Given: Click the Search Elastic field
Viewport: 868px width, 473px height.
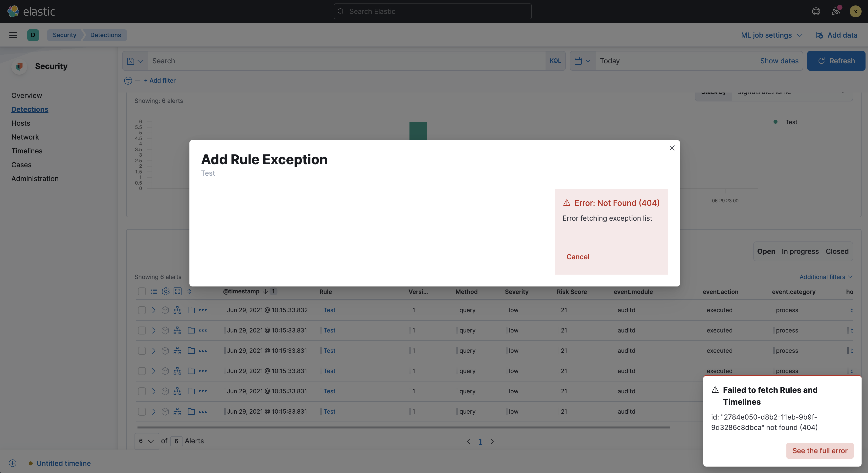Looking at the screenshot, I should coord(432,11).
